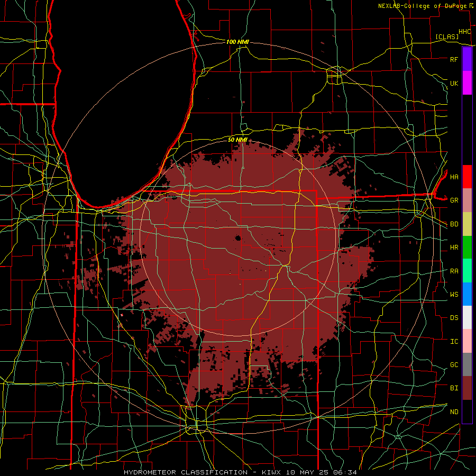Click the GC legend label
Screen dimensions: 476x476
[x=454, y=364]
